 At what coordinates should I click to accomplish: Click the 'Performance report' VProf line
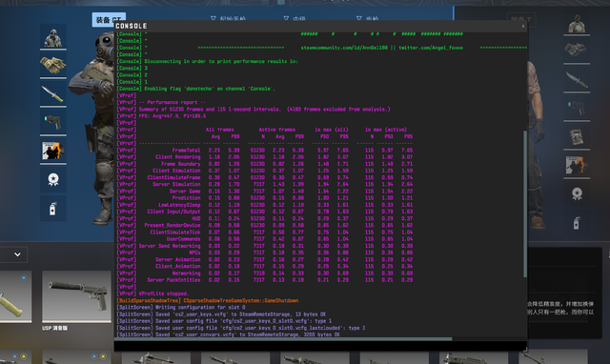pos(161,102)
